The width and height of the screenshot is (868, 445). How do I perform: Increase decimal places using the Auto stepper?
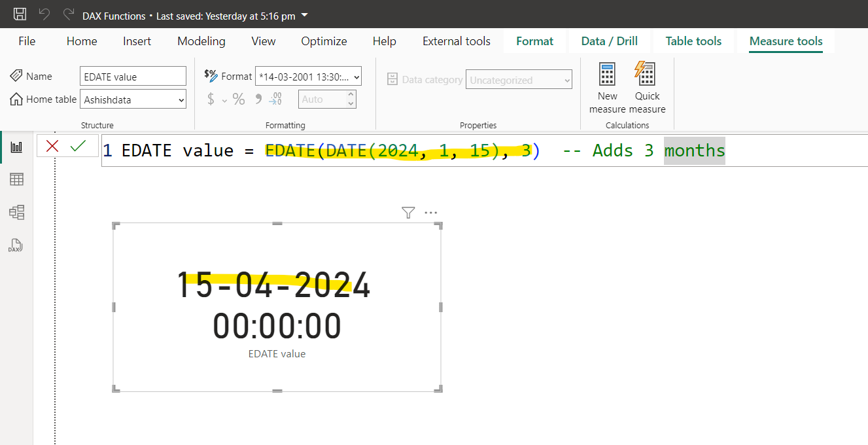350,95
